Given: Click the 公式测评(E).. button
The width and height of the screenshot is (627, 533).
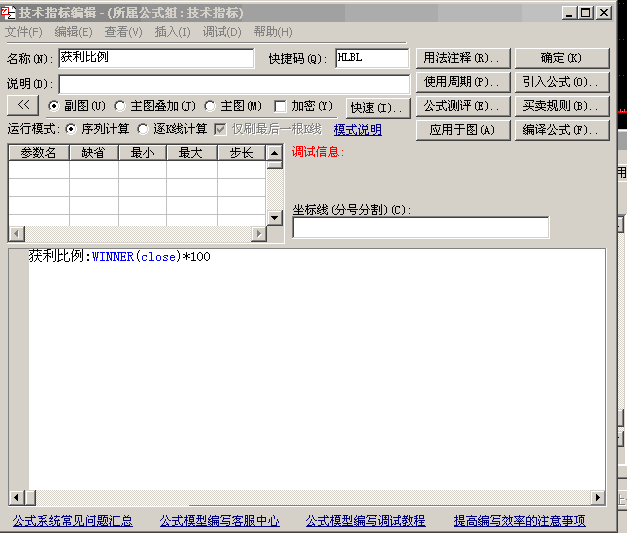Looking at the screenshot, I should coord(463,106).
